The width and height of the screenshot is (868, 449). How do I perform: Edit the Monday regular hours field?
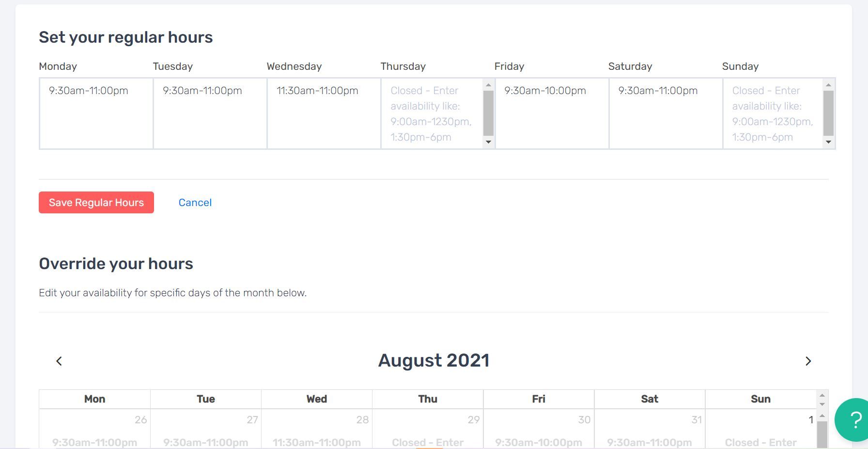(x=96, y=113)
